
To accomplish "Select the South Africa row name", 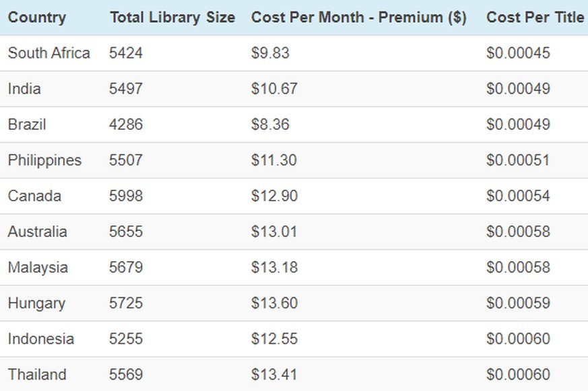I will pyautogui.click(x=48, y=52).
